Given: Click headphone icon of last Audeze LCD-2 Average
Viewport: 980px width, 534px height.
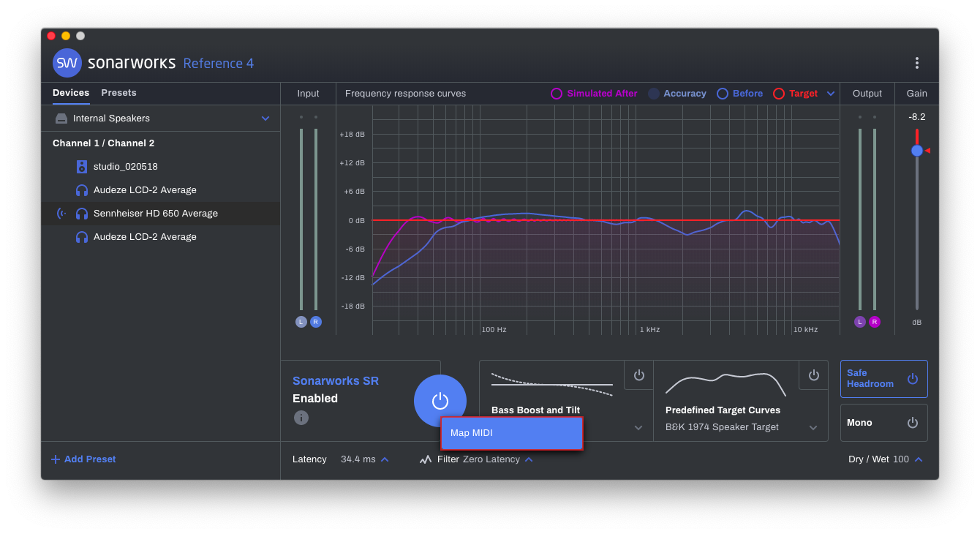Looking at the screenshot, I should point(82,237).
